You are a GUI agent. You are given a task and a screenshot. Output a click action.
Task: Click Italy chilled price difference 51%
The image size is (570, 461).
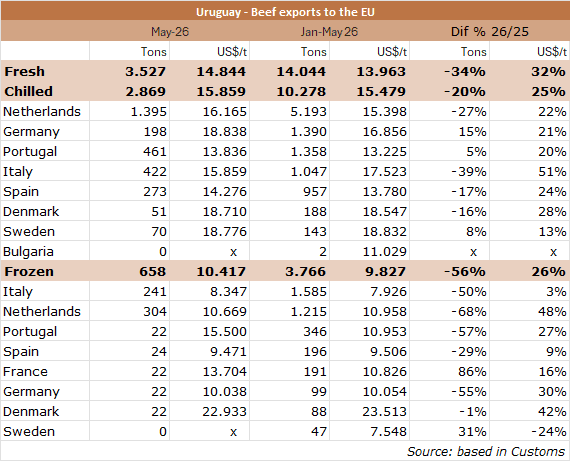point(552,171)
